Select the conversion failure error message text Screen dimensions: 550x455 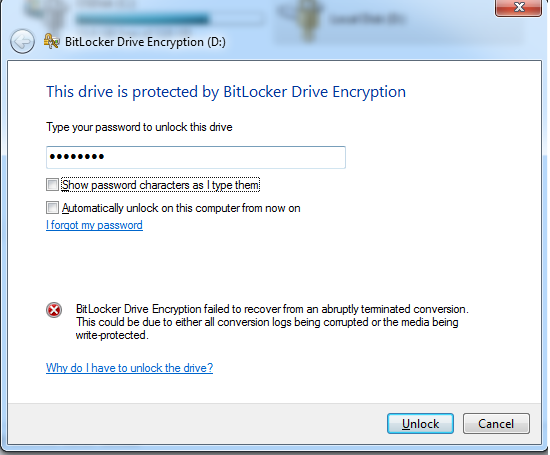coord(272,322)
